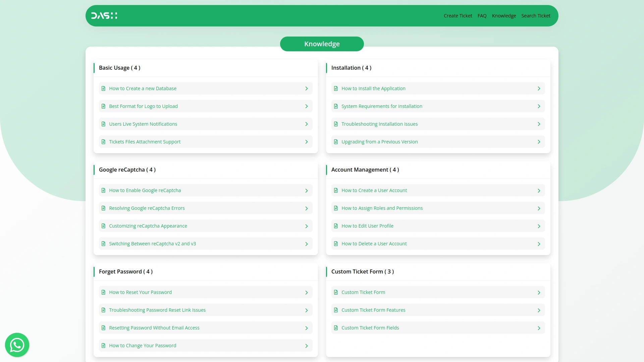Expand chevron on How to Delete a User Account

click(539, 244)
